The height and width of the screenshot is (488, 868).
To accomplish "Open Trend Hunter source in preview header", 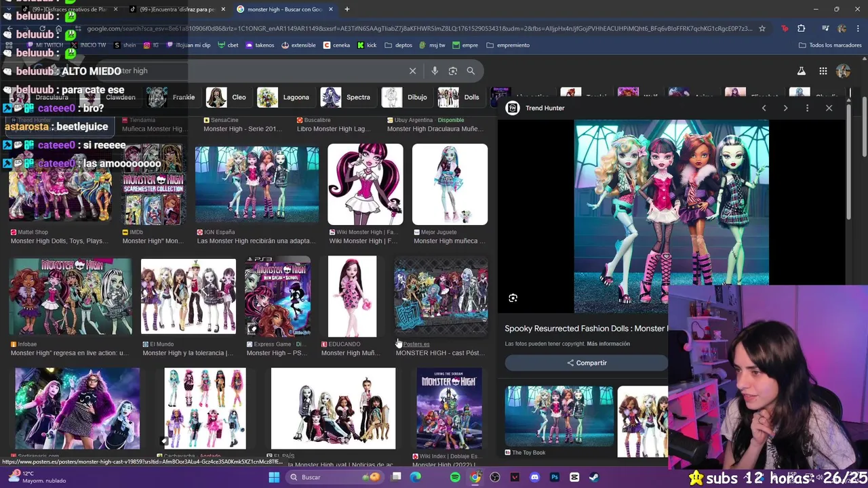I will (x=536, y=108).
